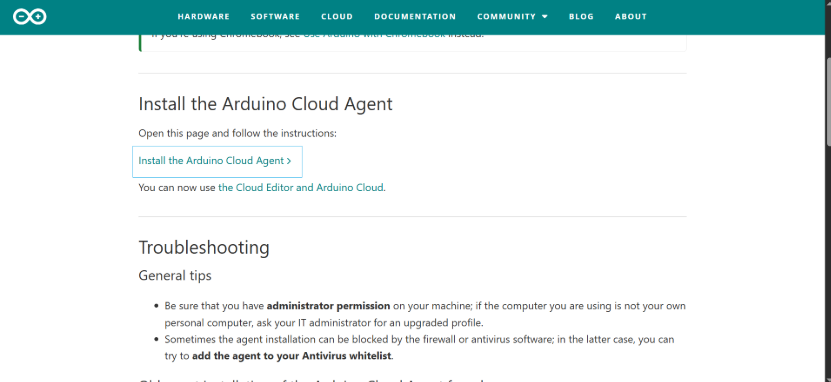The height and width of the screenshot is (382, 831).
Task: Click the bold administrator permission text
Action: [329, 306]
